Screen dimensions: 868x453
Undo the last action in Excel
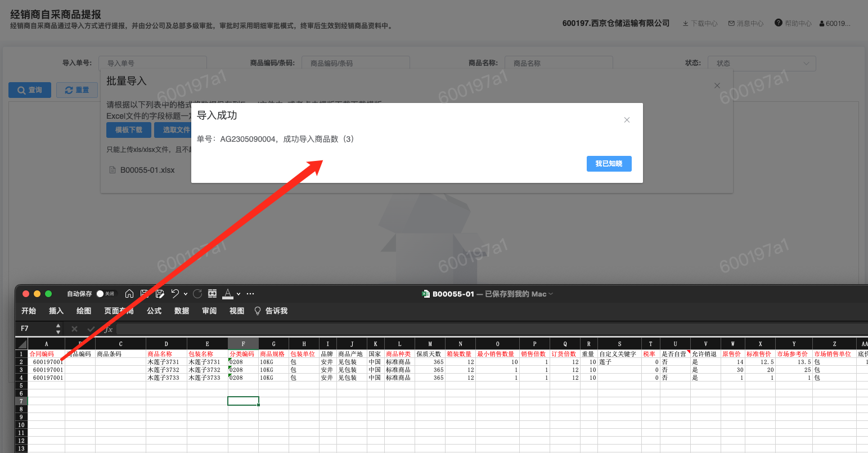(x=175, y=294)
